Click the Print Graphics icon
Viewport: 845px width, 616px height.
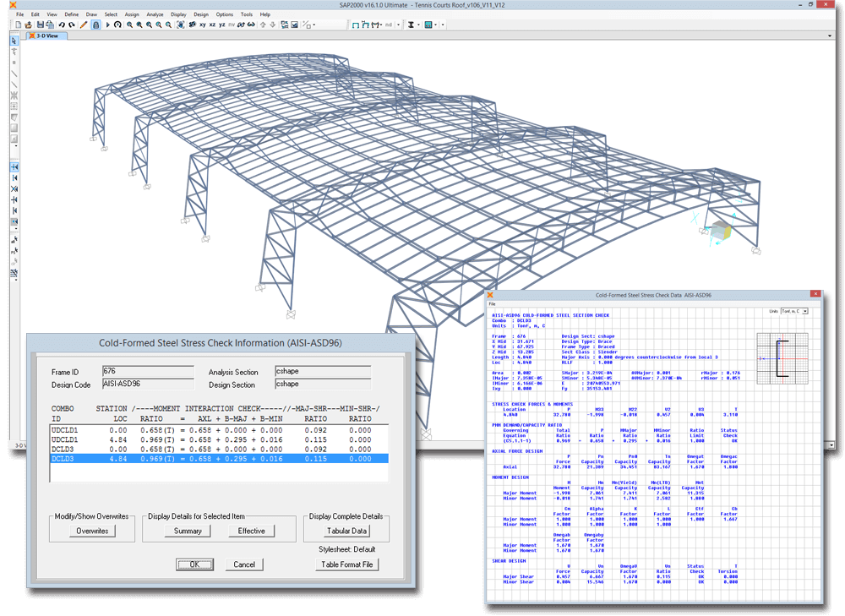[x=50, y=25]
